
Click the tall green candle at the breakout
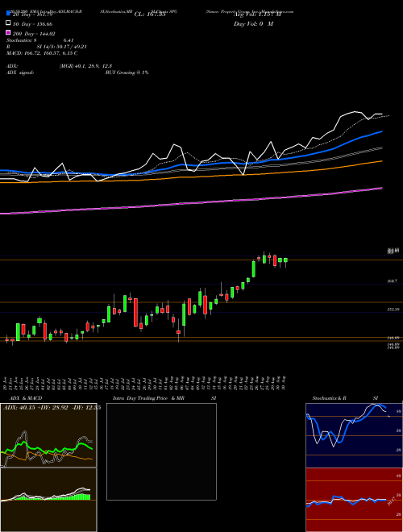point(253,269)
